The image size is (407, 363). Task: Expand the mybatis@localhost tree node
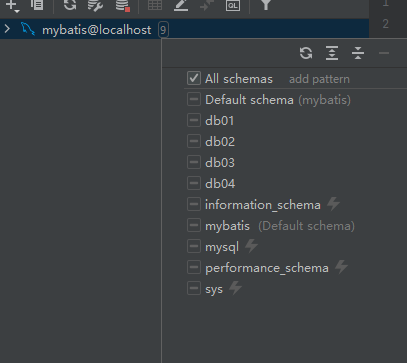click(7, 29)
